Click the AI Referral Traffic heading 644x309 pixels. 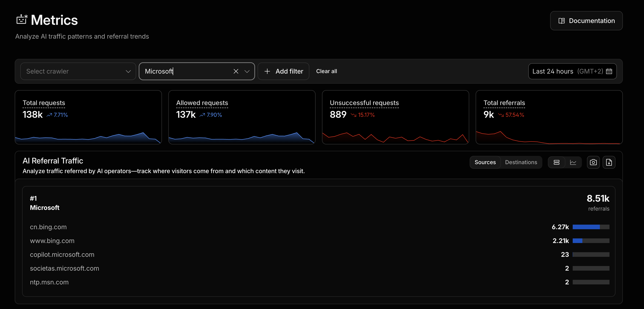[53, 161]
